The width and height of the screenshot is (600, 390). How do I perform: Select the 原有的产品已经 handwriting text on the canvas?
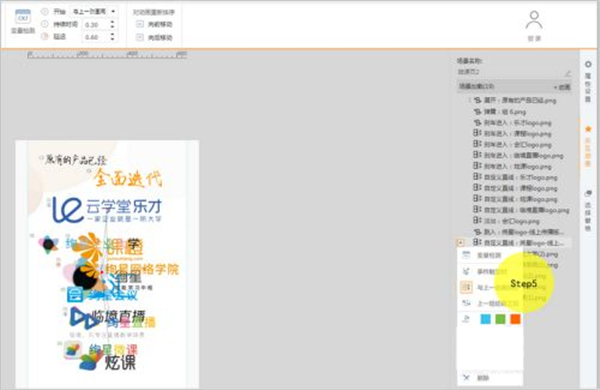tap(76, 160)
